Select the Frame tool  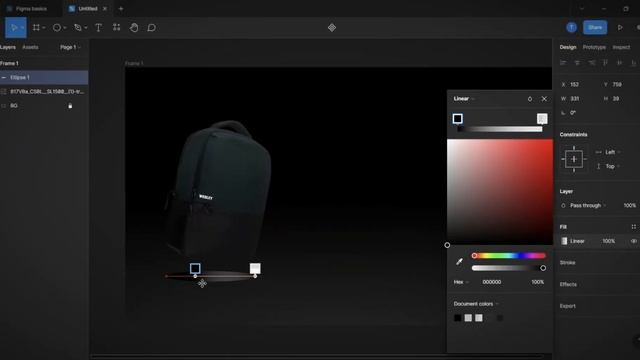[x=36, y=27]
